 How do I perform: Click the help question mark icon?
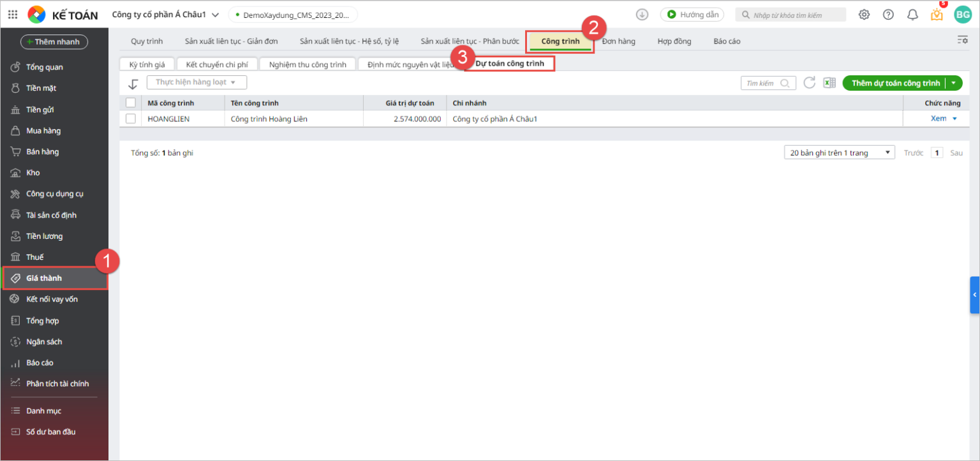pos(888,15)
